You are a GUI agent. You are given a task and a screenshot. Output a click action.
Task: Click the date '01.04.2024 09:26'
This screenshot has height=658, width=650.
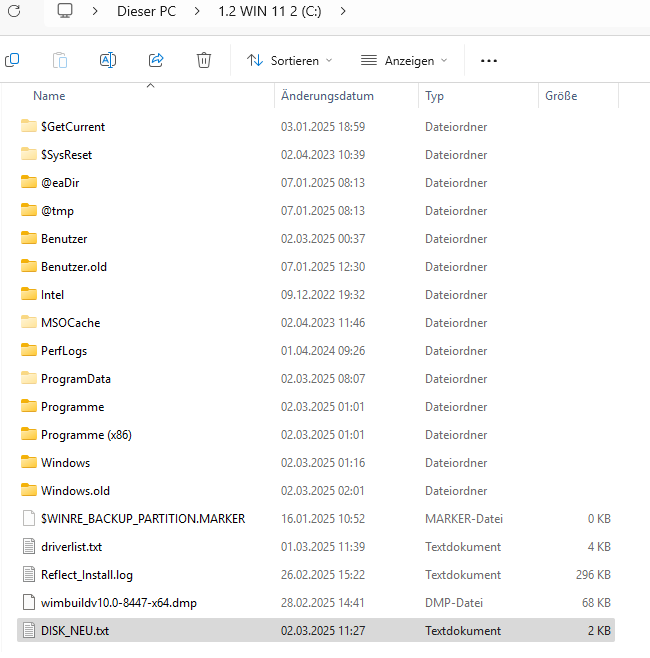click(x=323, y=350)
